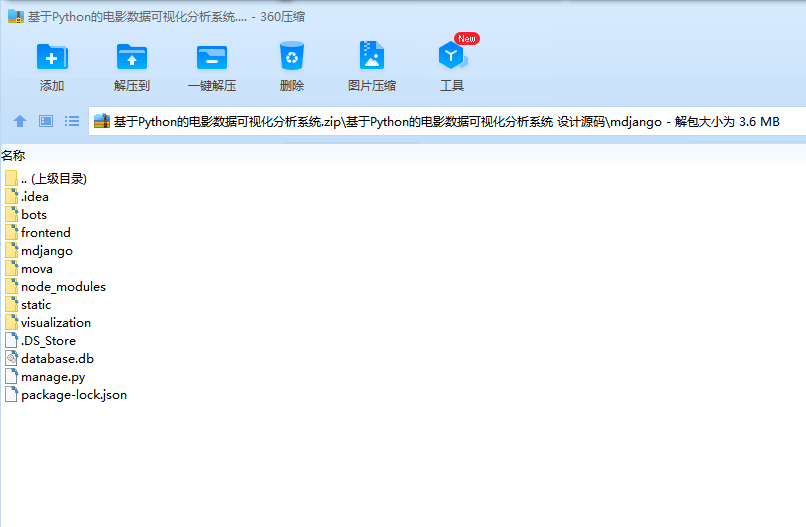The width and height of the screenshot is (806, 527).
Task: Click the 删除 (Delete) trash icon
Action: [x=291, y=56]
